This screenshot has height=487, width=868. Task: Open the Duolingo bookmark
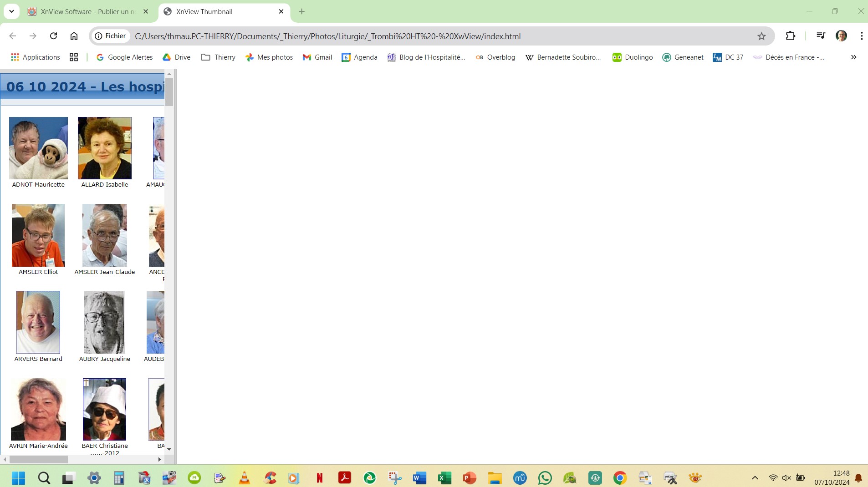pos(633,57)
